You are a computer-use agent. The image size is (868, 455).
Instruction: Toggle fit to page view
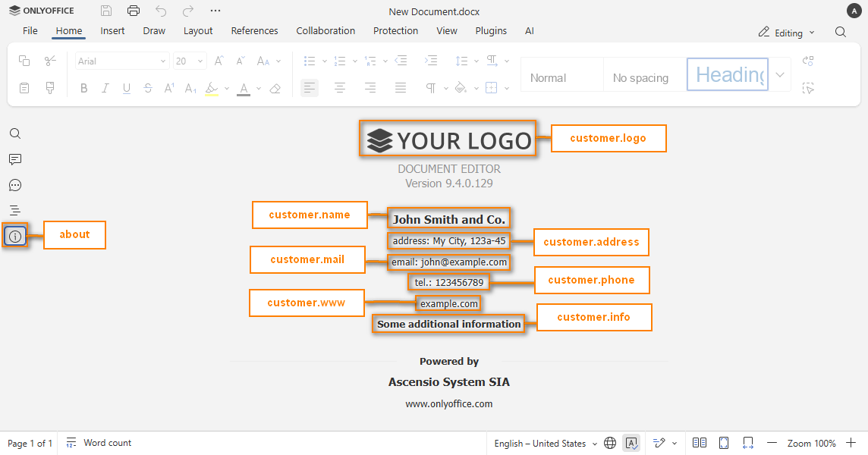click(x=724, y=443)
